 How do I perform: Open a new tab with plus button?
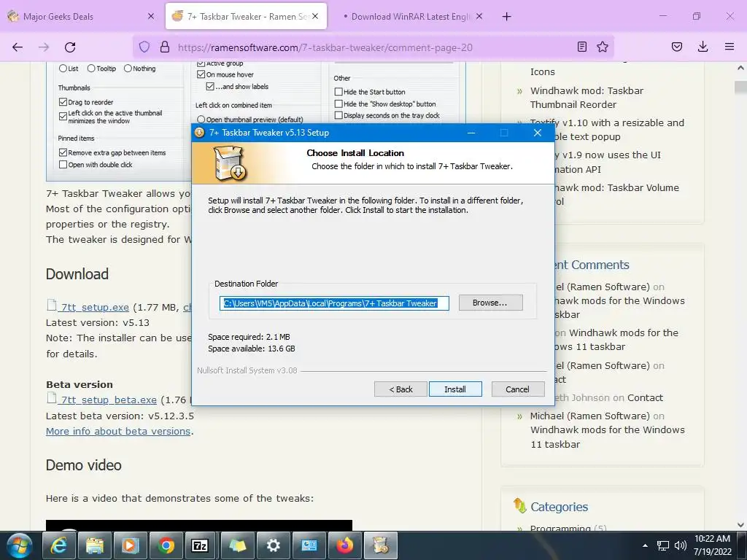(x=507, y=17)
